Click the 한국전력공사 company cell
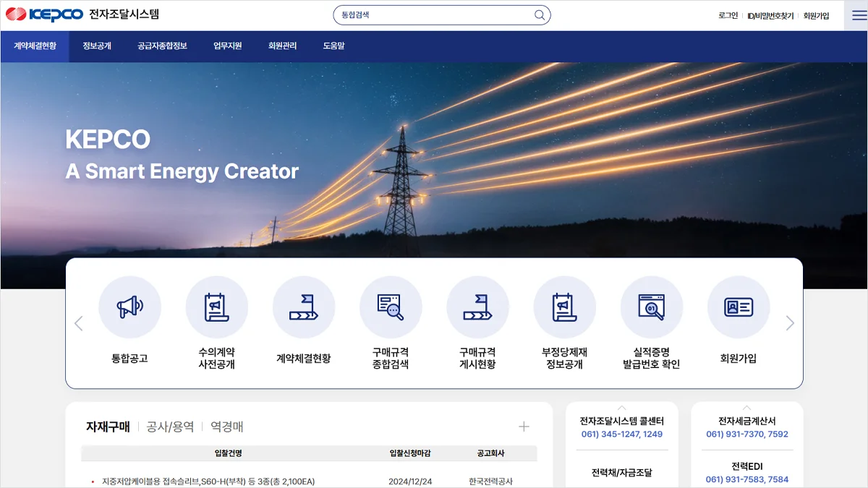868x488 pixels. point(490,481)
